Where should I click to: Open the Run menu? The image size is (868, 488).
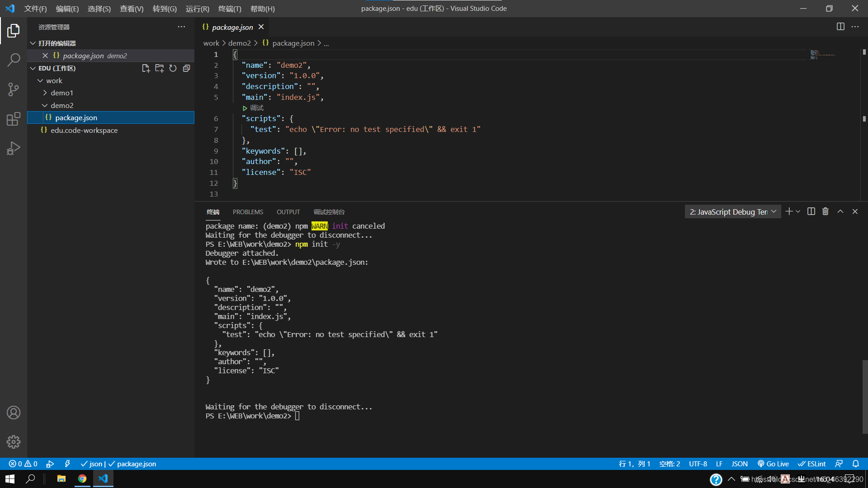(x=198, y=9)
